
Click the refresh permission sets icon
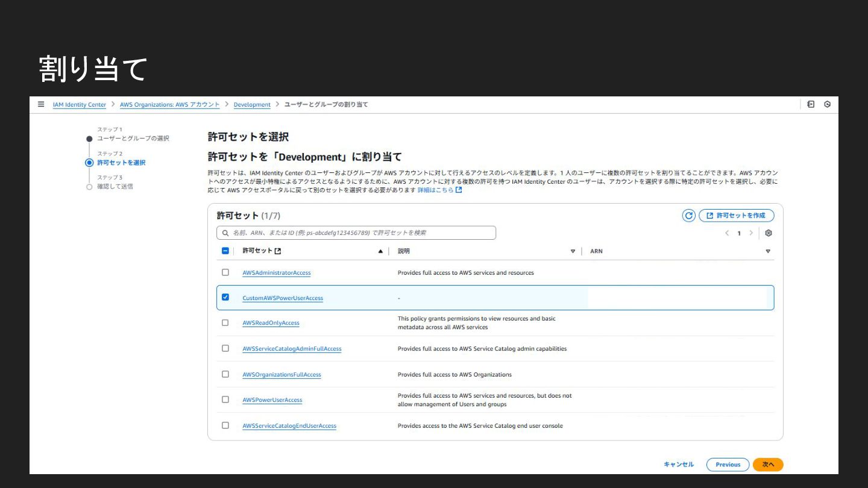pos(689,216)
